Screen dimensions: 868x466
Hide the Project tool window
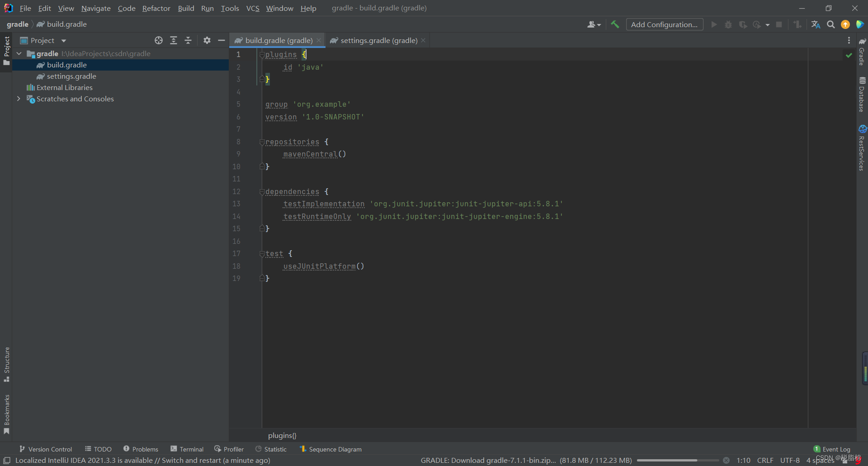tap(222, 40)
